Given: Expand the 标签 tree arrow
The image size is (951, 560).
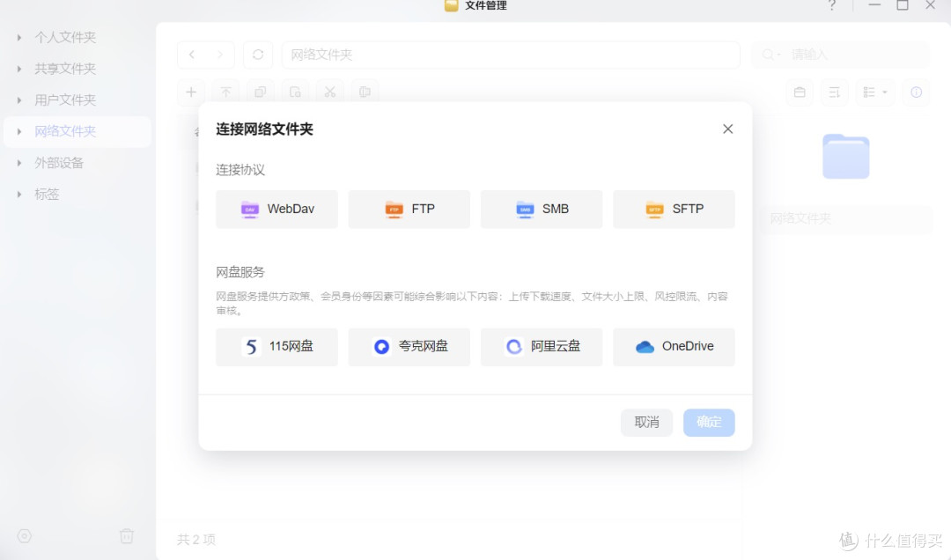Looking at the screenshot, I should 19,195.
